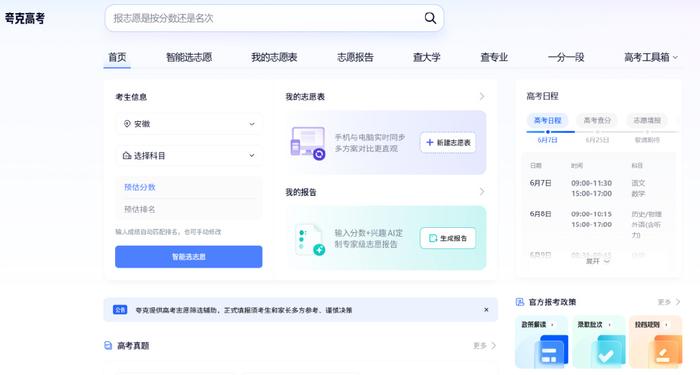This screenshot has width=700, height=375.
Task: Select the 志愿填报 schedule pill
Action: [647, 121]
